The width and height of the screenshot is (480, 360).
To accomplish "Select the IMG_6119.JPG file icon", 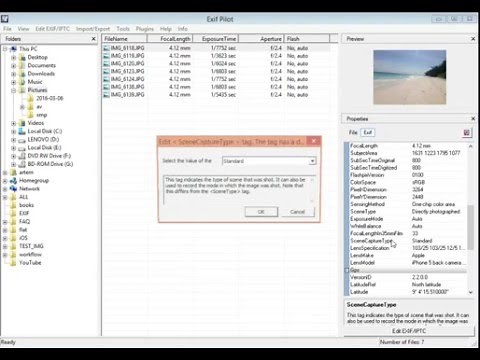I will pyautogui.click(x=106, y=56).
